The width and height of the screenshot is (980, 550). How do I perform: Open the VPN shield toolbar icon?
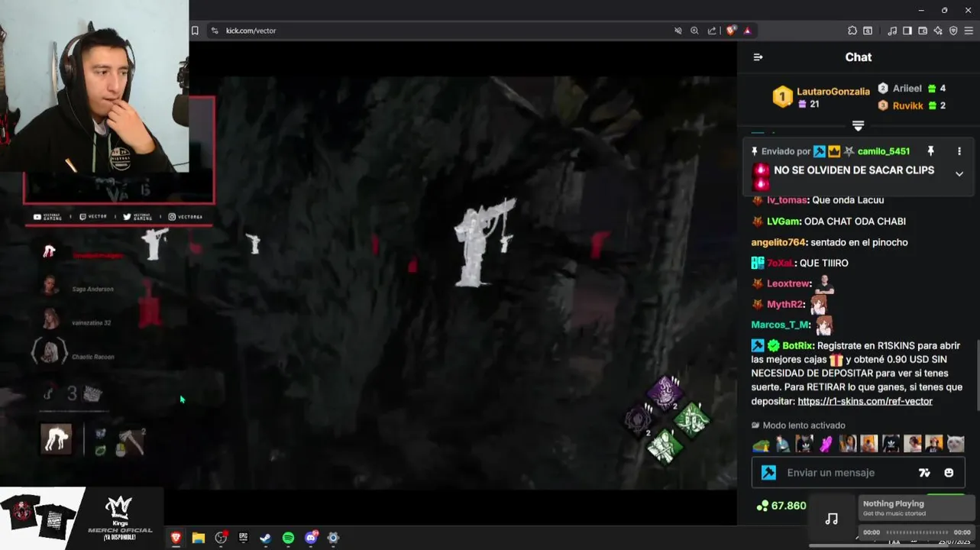953,31
